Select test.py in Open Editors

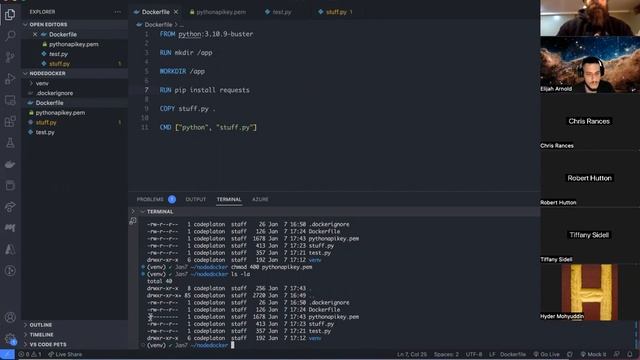[x=58, y=54]
